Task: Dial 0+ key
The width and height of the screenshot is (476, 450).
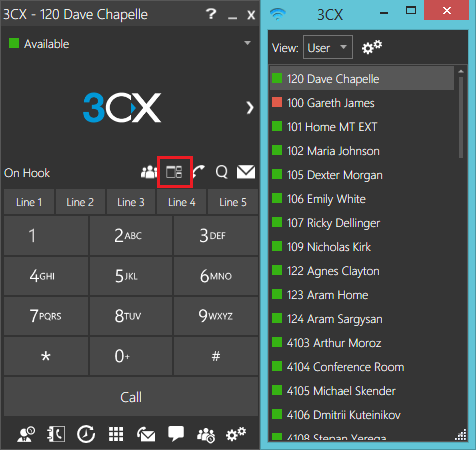Action: [131, 356]
